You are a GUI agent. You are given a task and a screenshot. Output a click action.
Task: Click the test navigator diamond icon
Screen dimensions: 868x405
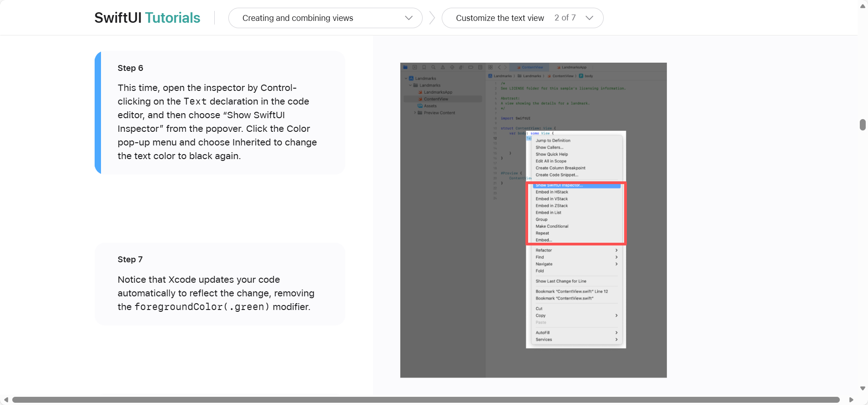(x=452, y=67)
